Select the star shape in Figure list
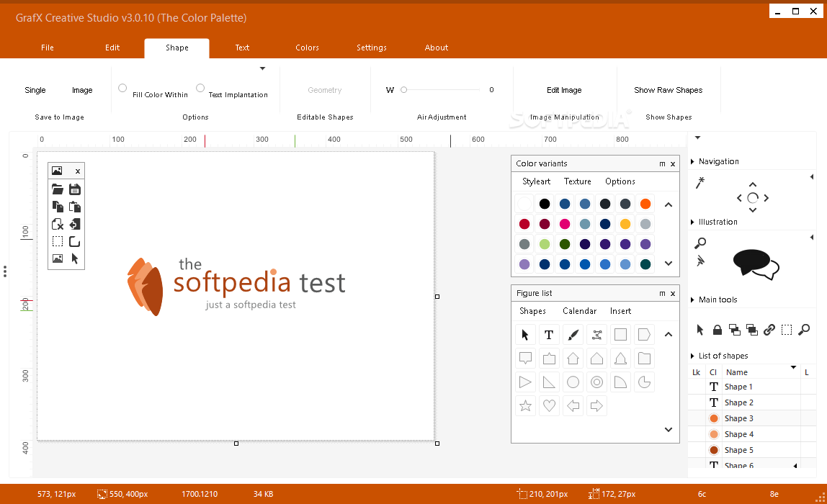827x504 pixels. click(525, 406)
